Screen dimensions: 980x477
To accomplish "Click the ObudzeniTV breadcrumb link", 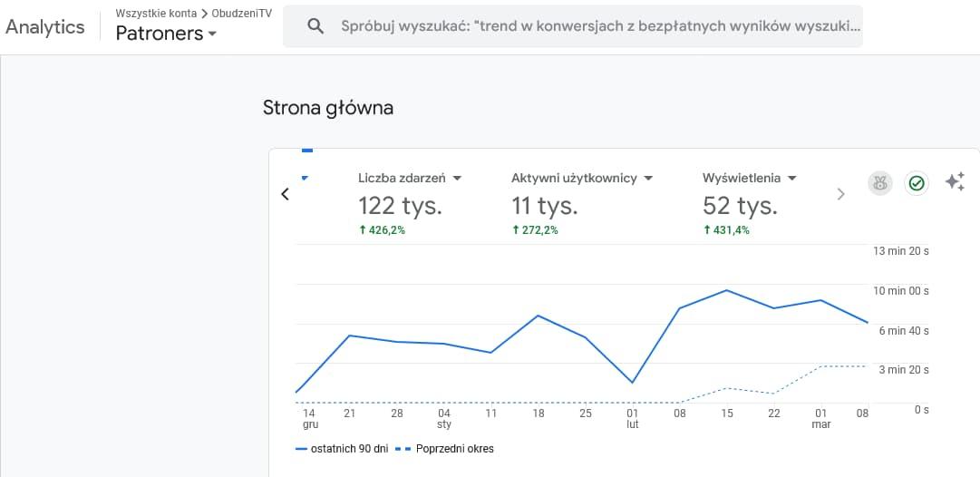I will click(241, 14).
